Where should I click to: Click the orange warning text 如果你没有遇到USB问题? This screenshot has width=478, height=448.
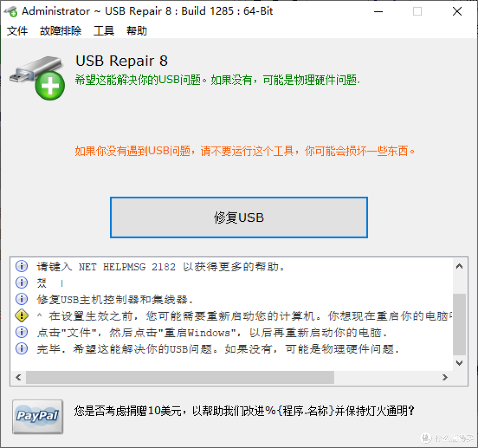[x=245, y=151]
